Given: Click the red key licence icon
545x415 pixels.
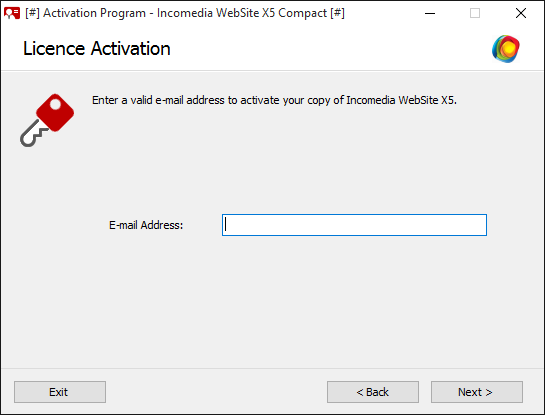Looking at the screenshot, I should [x=47, y=120].
